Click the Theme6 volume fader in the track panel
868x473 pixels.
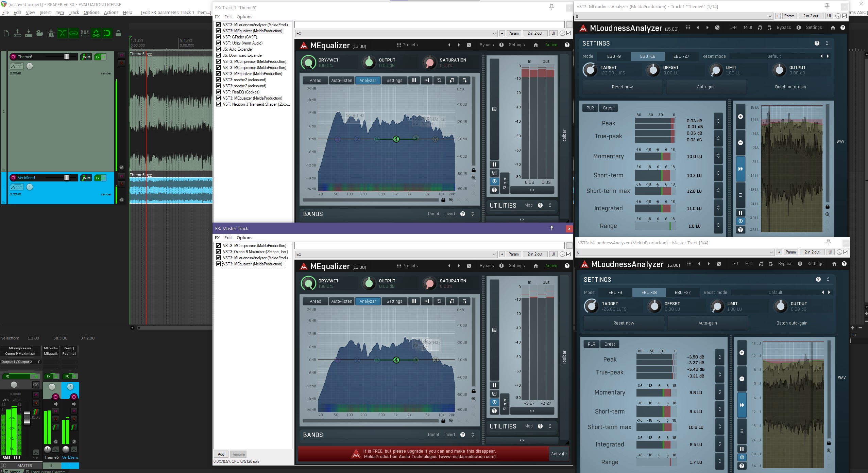pos(67,57)
